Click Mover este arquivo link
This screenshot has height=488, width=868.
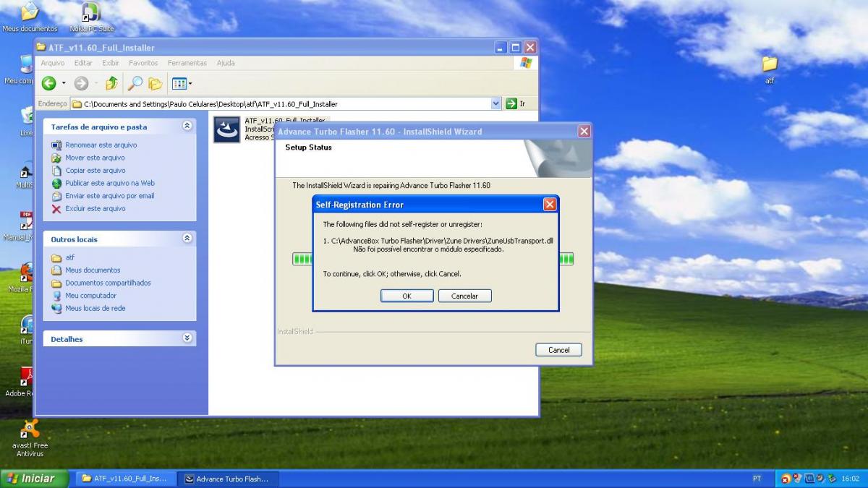pos(95,158)
